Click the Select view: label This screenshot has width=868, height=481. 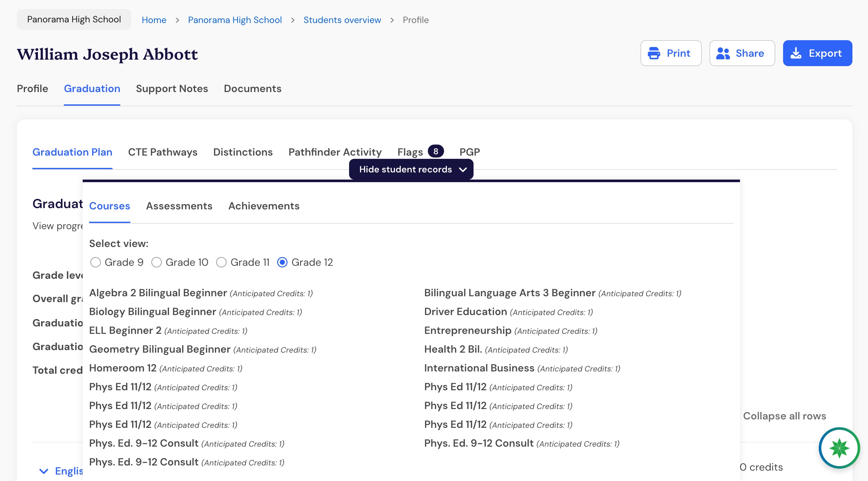click(x=119, y=243)
